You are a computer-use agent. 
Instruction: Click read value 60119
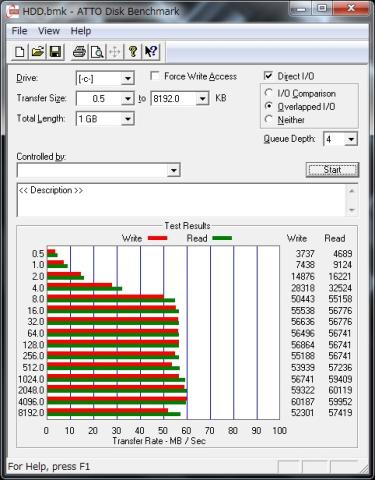click(x=340, y=390)
